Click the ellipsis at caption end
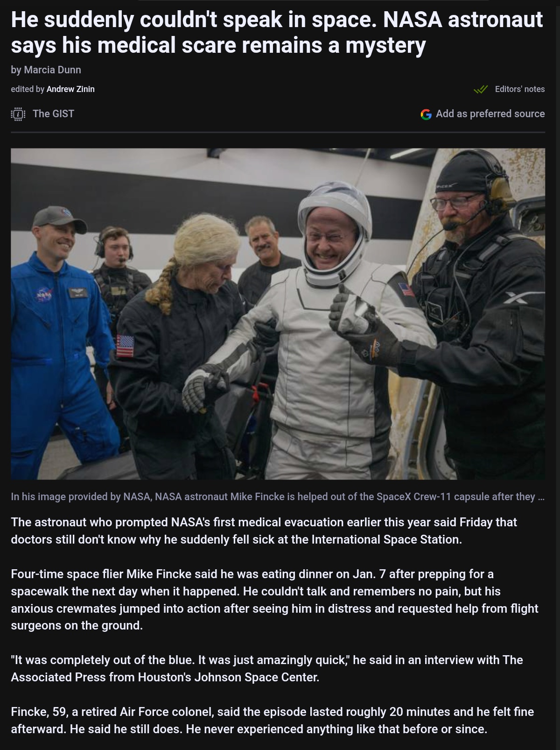Image resolution: width=560 pixels, height=750 pixels. [541, 497]
